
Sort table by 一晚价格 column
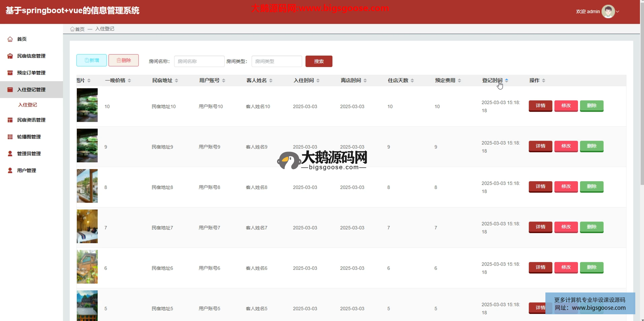[x=129, y=81]
